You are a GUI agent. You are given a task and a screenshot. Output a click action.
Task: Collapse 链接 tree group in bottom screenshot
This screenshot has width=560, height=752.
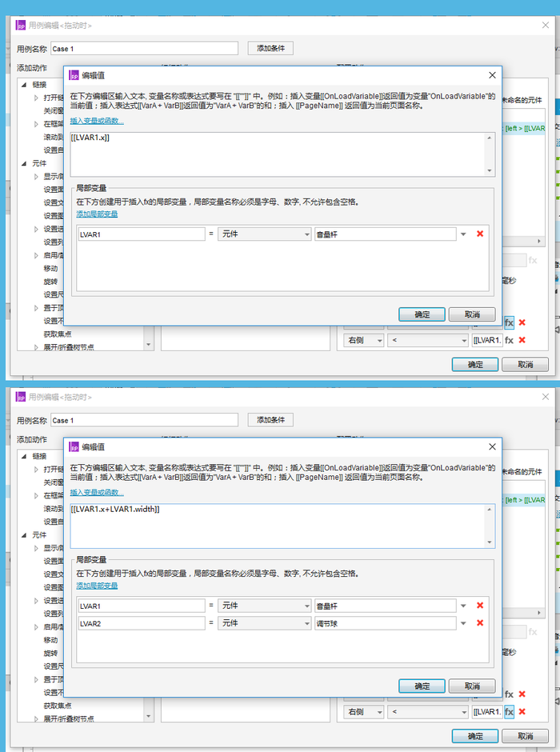point(24,457)
